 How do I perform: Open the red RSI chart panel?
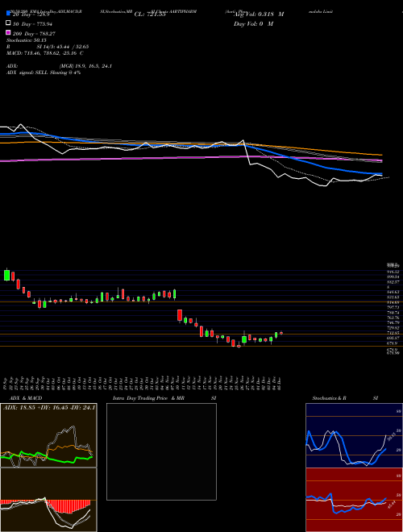coord(354,500)
